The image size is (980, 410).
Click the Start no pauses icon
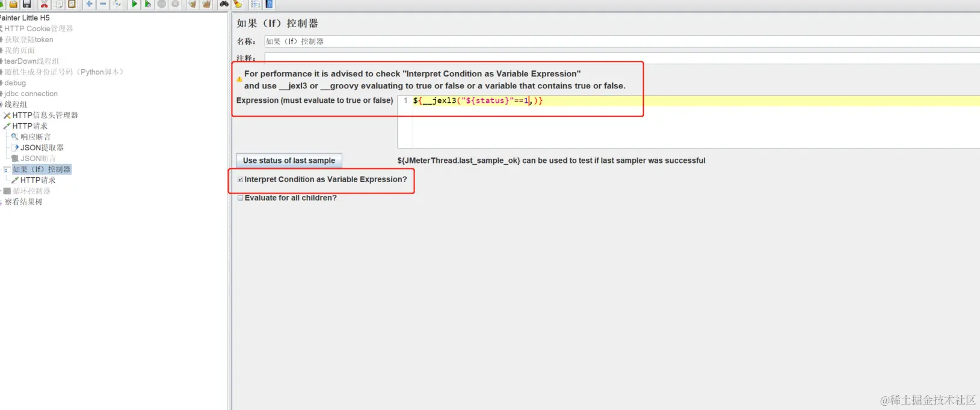click(148, 4)
